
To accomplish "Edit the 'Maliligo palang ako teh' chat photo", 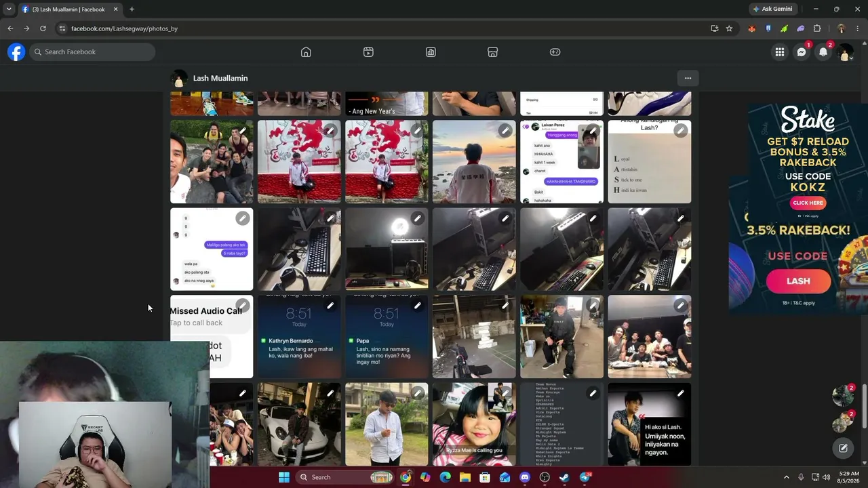I will [x=242, y=218].
